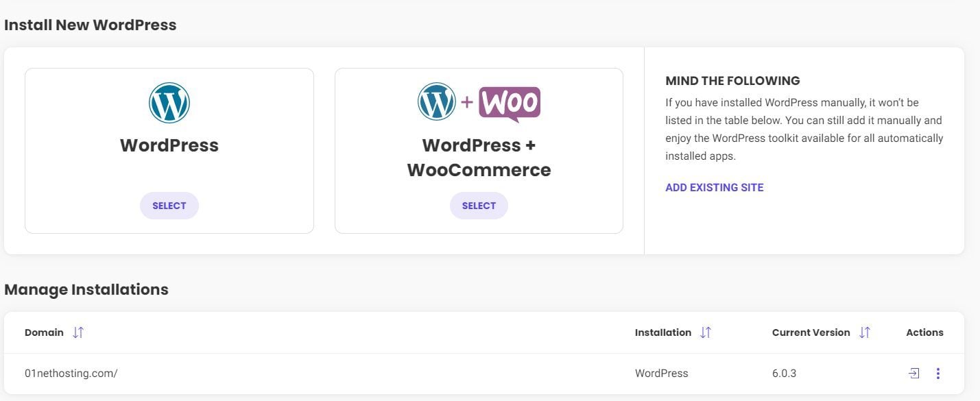The height and width of the screenshot is (401, 980).
Task: Sort table by Installation arrows icon
Action: click(x=706, y=332)
